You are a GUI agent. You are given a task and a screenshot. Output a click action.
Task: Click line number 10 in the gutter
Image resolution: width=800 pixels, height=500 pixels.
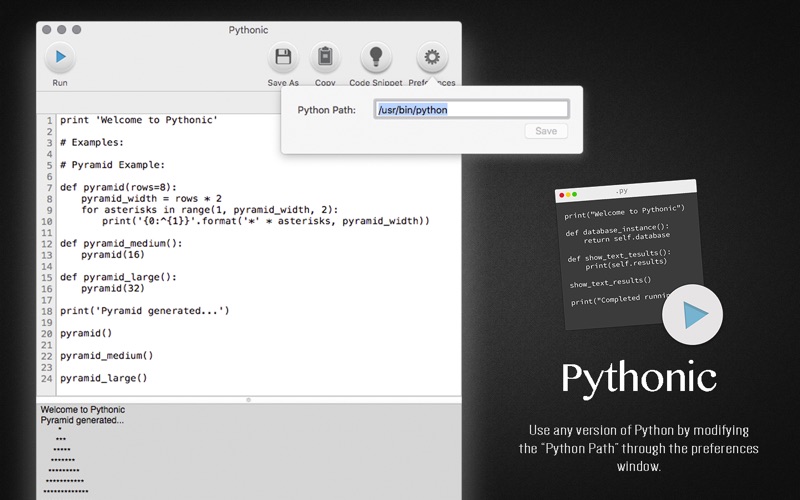tap(46, 221)
